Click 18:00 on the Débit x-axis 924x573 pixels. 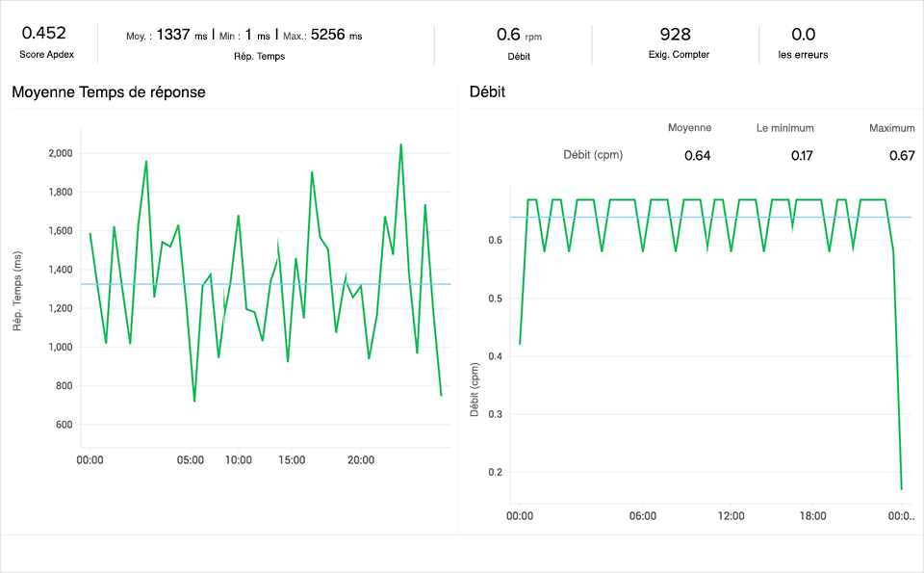(813, 516)
